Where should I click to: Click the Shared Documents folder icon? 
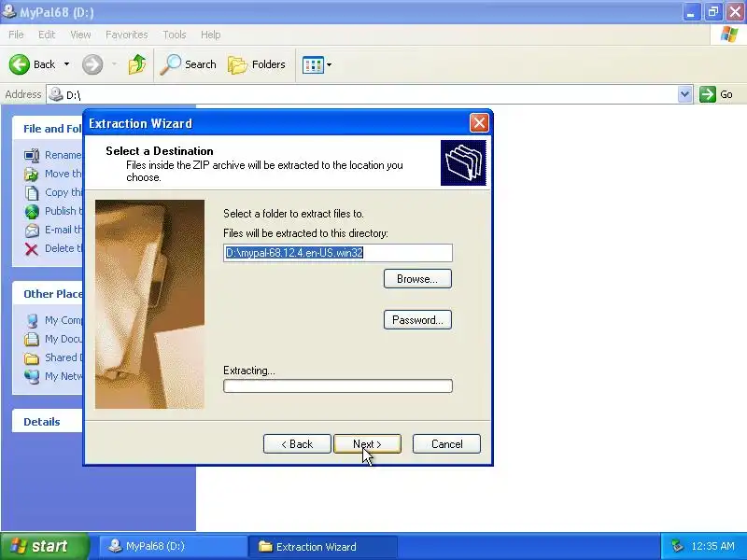[x=32, y=357]
